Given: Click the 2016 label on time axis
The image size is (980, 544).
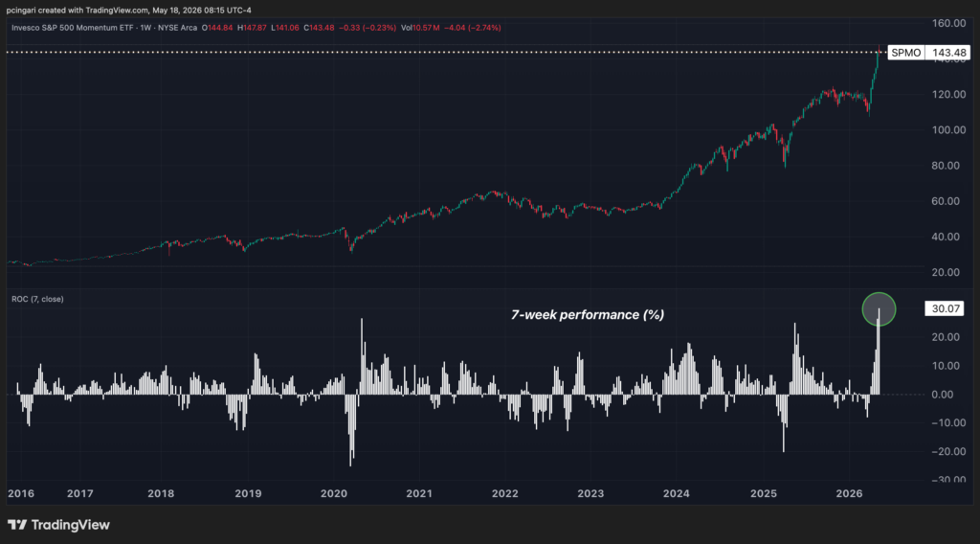Looking at the screenshot, I should (x=21, y=494).
